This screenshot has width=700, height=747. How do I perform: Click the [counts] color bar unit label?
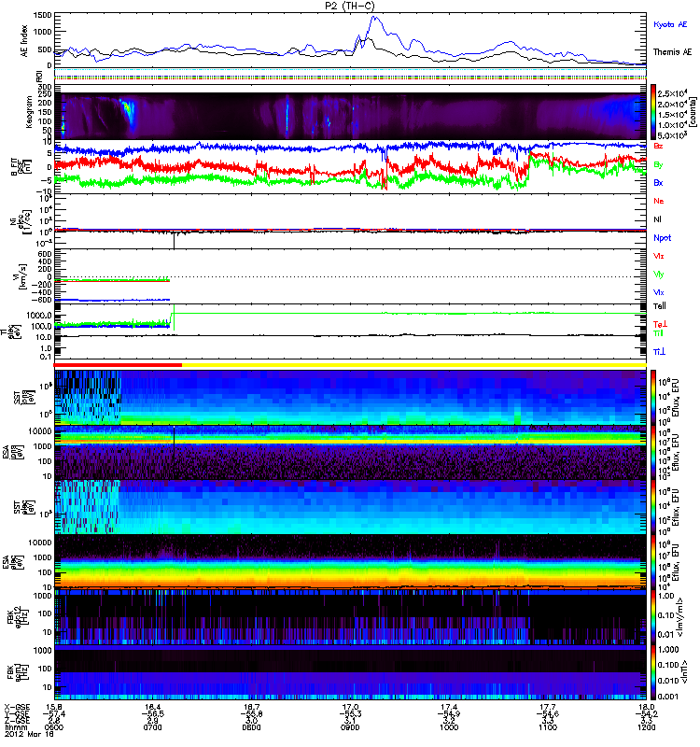693,113
